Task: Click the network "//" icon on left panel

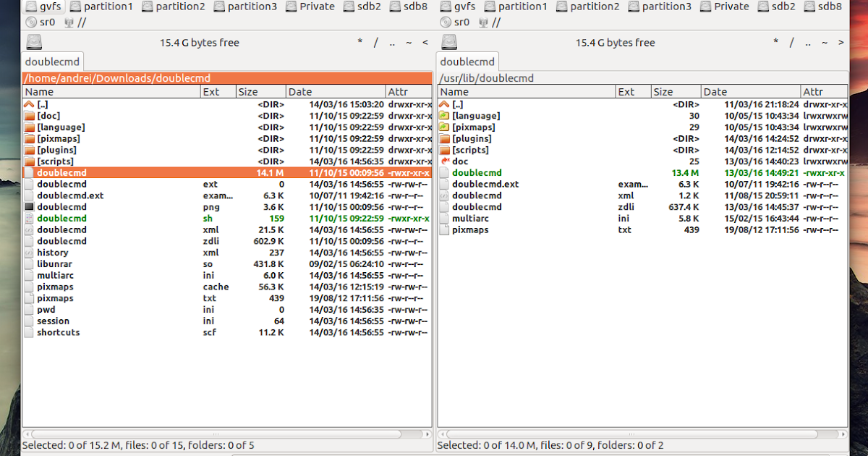Action: [77, 22]
